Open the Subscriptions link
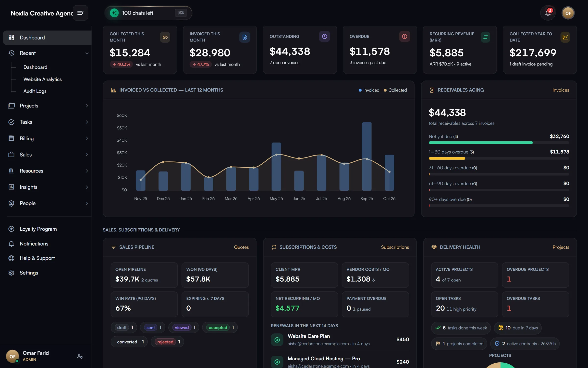Image resolution: width=588 pixels, height=368 pixels. pyautogui.click(x=395, y=247)
